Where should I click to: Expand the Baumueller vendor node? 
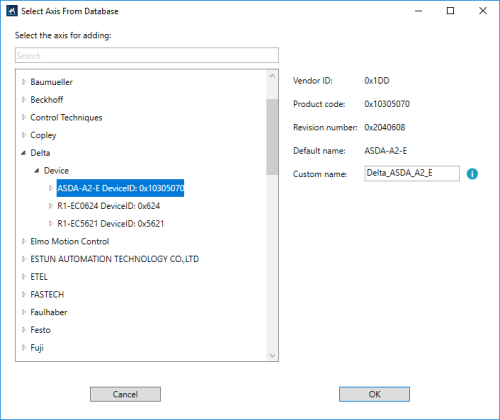click(24, 82)
